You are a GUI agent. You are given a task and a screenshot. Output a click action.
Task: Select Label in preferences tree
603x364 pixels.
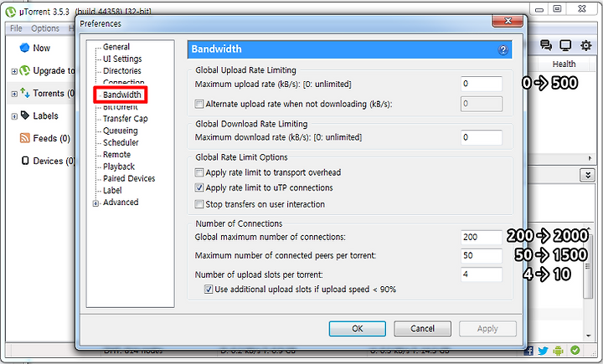pos(112,190)
